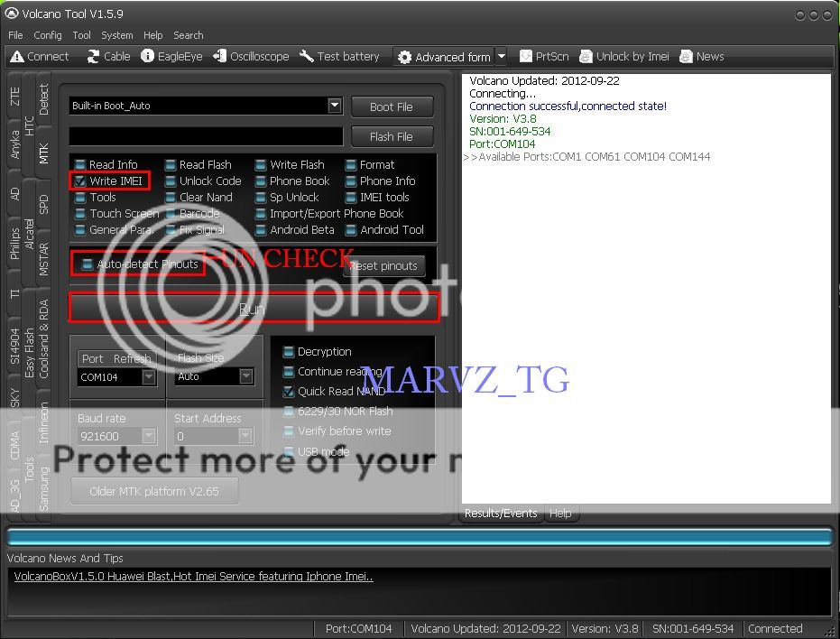Click the Test battery wrench icon

coord(307,56)
